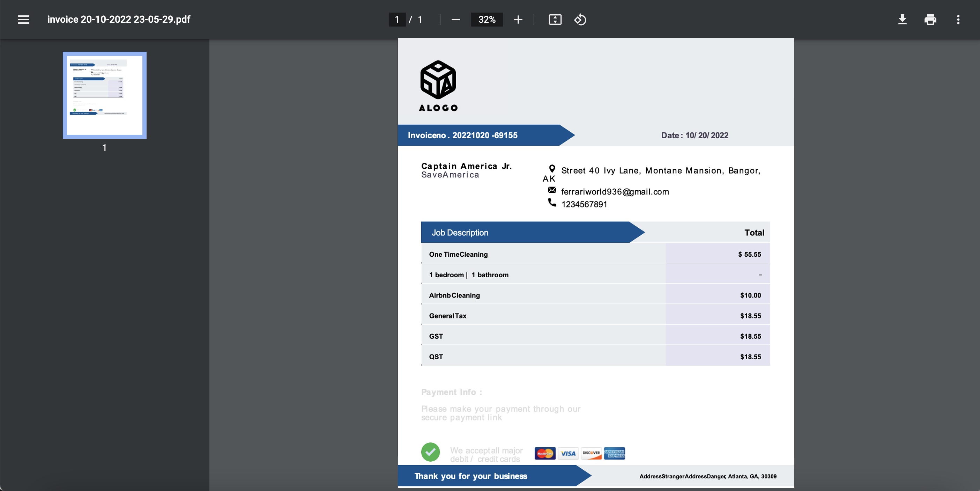
Task: Click the American Express logo
Action: 614,453
